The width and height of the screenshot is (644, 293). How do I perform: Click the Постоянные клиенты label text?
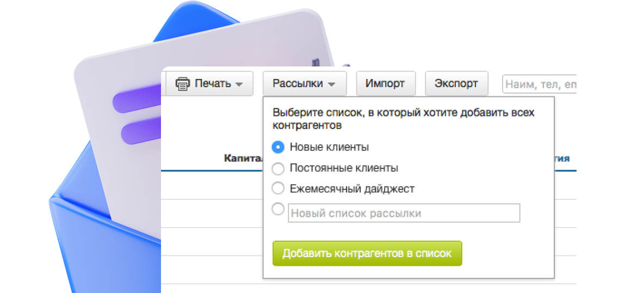(x=344, y=168)
